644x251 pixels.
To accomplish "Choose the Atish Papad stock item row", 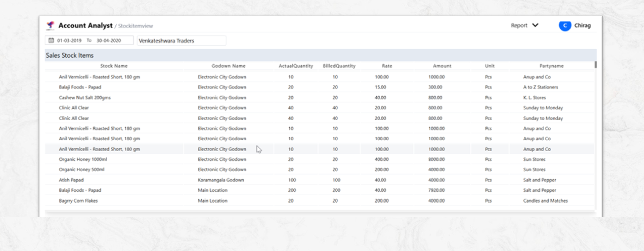I will coord(71,180).
